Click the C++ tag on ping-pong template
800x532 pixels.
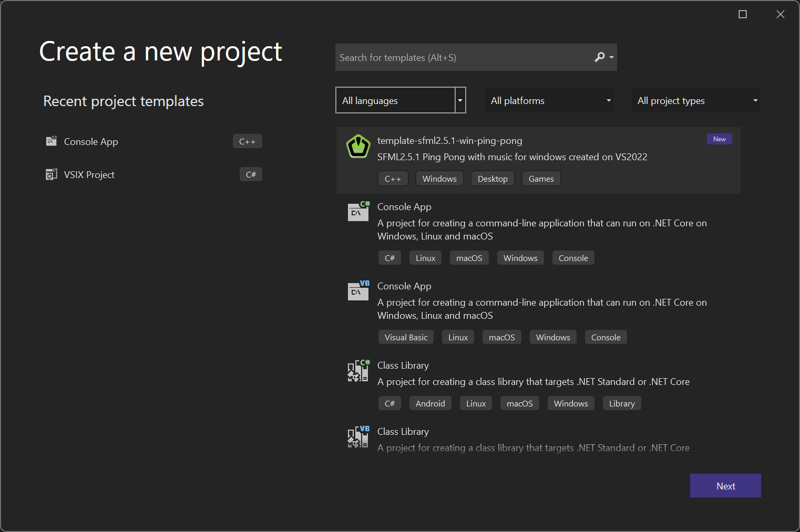coord(393,179)
